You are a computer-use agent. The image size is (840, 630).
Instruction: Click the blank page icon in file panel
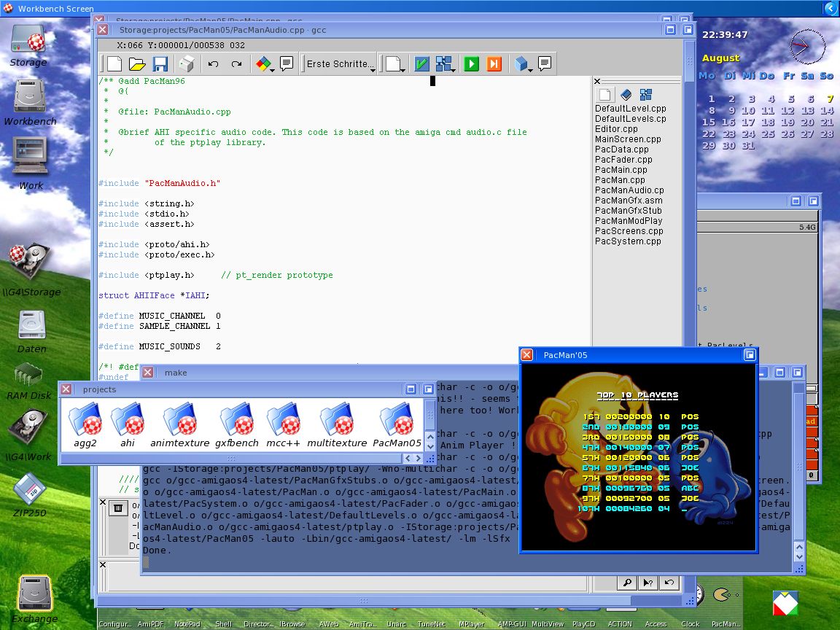click(604, 95)
